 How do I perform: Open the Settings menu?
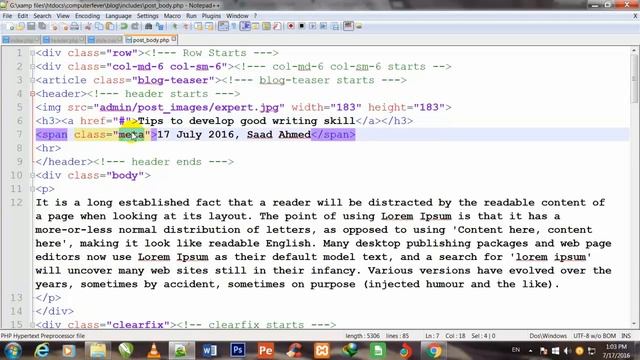click(x=147, y=16)
